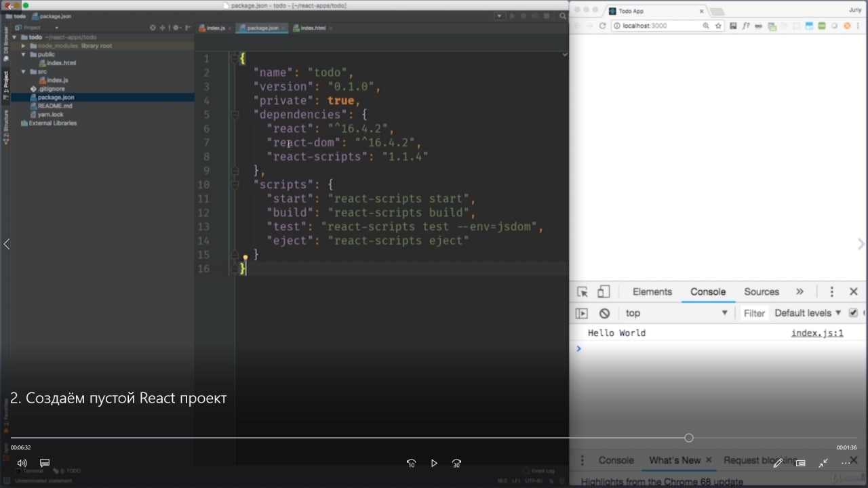Close the DevTools panel
The image size is (868, 488).
pos(854,292)
